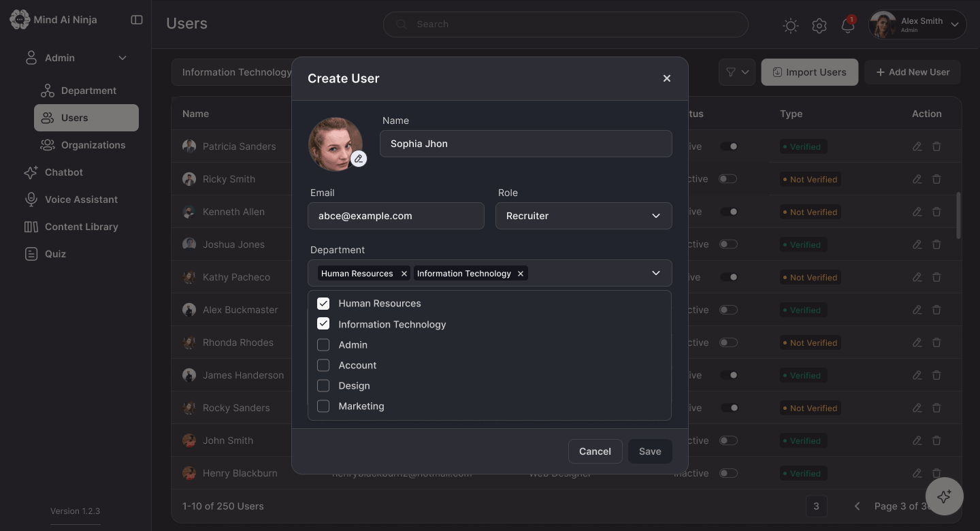Uncheck Information Technology department checkbox

coord(323,324)
